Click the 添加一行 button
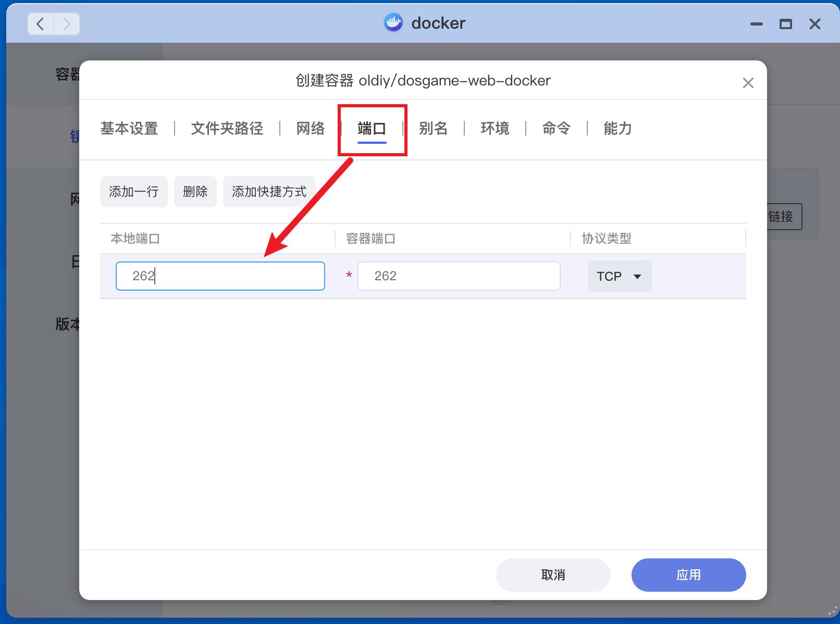The width and height of the screenshot is (840, 624). (133, 191)
